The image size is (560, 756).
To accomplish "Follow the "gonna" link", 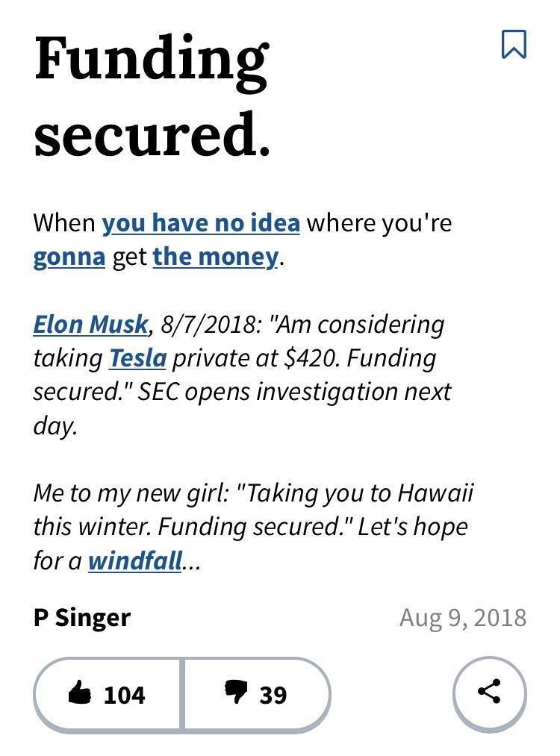I will 69,257.
